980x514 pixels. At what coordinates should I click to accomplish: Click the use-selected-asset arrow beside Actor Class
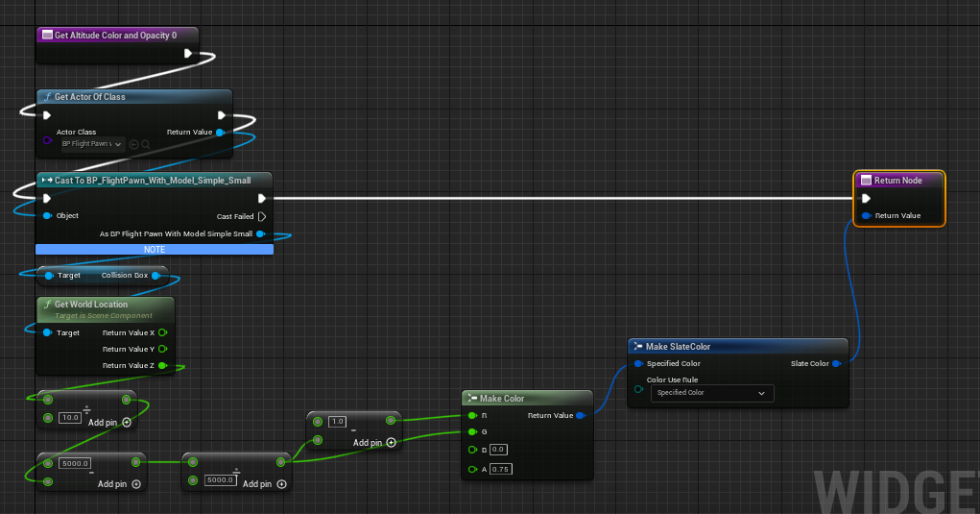[133, 144]
